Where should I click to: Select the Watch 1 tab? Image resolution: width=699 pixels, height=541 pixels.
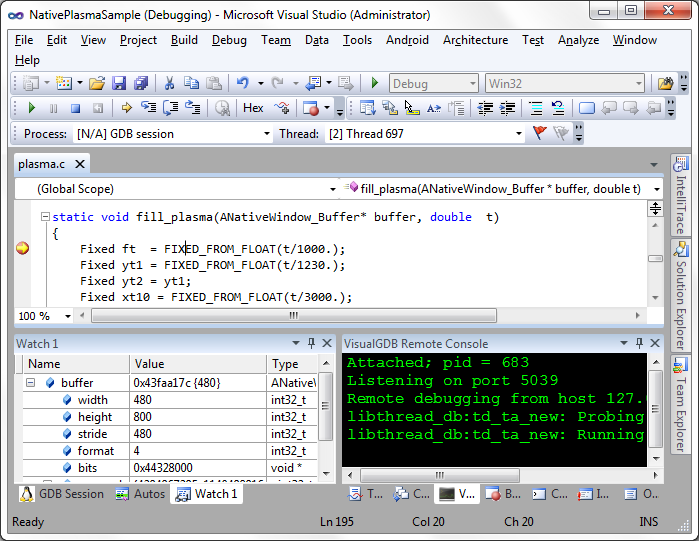206,494
